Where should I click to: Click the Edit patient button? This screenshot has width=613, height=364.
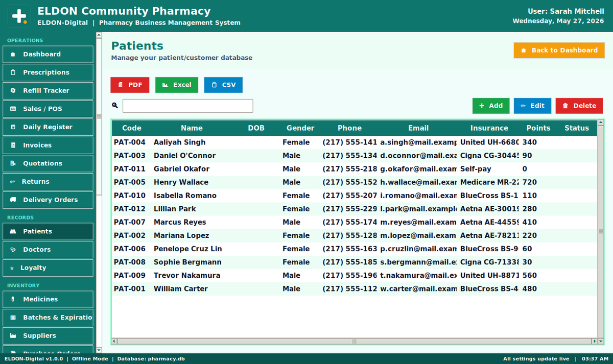click(532, 106)
